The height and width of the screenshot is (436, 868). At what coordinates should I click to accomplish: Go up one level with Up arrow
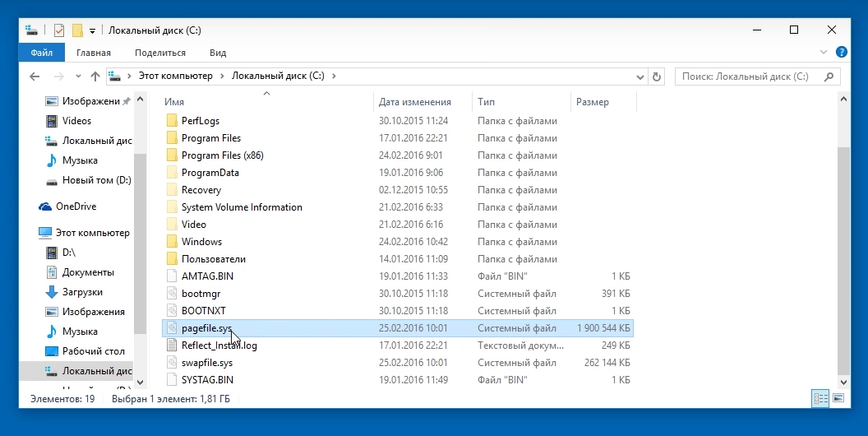95,77
